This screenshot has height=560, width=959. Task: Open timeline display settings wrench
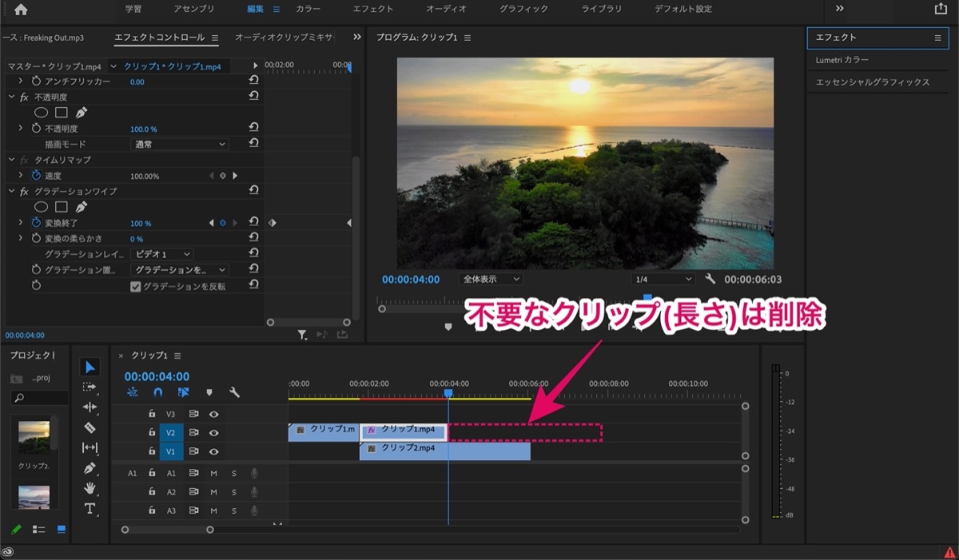coord(234,392)
